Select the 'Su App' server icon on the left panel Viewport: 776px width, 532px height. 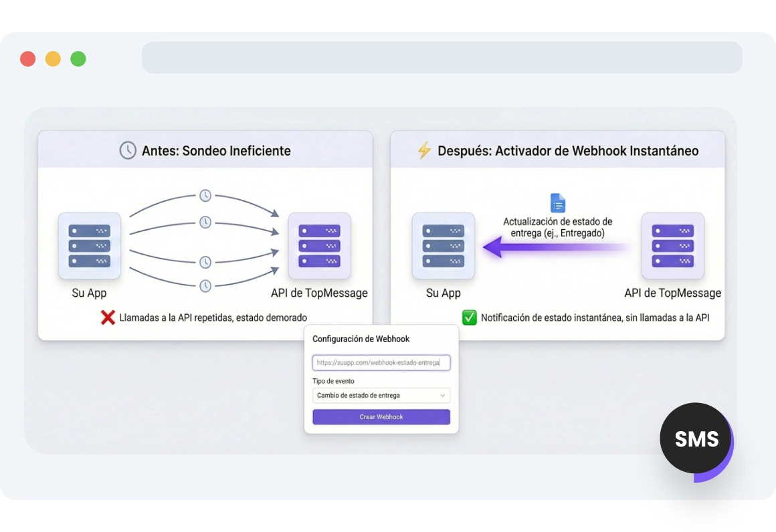pyautogui.click(x=89, y=246)
